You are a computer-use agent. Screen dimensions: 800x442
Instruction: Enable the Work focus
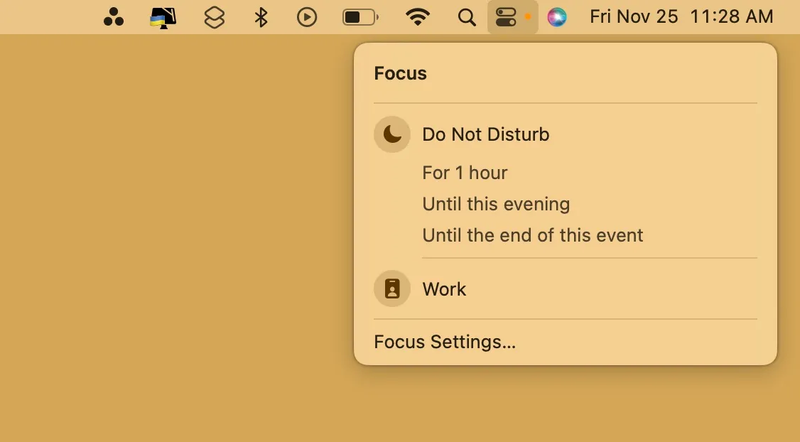[x=444, y=289]
